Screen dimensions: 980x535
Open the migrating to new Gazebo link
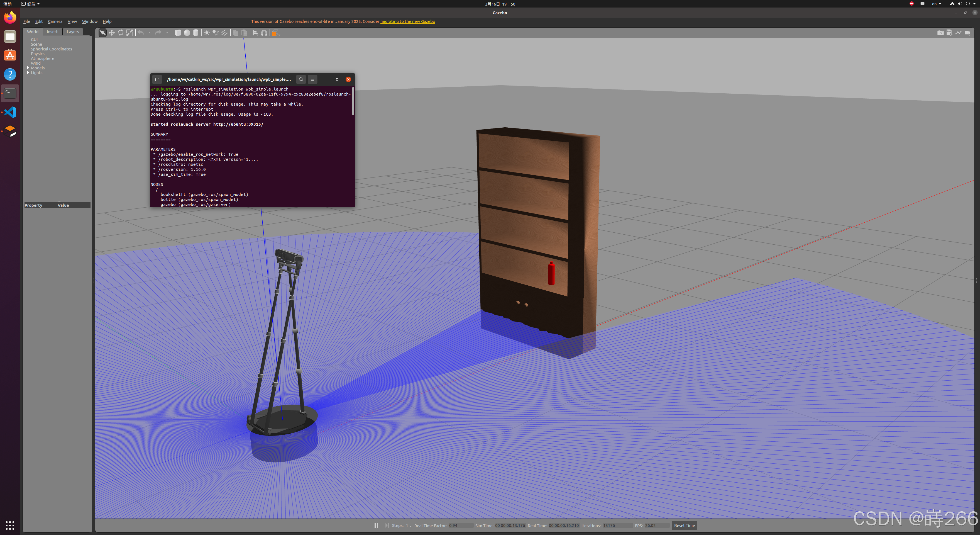(x=407, y=21)
